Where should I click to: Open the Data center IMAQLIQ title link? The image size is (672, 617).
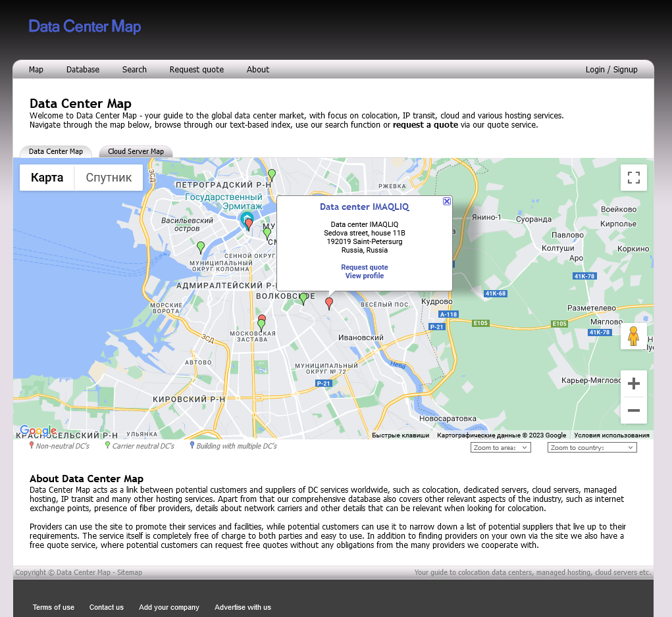(x=364, y=207)
